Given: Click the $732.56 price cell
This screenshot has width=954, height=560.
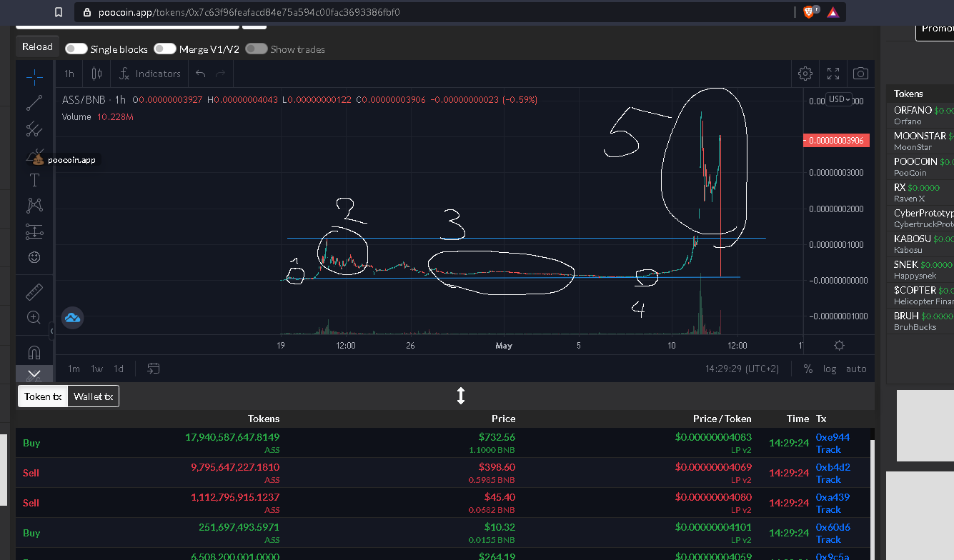Looking at the screenshot, I should [x=497, y=437].
